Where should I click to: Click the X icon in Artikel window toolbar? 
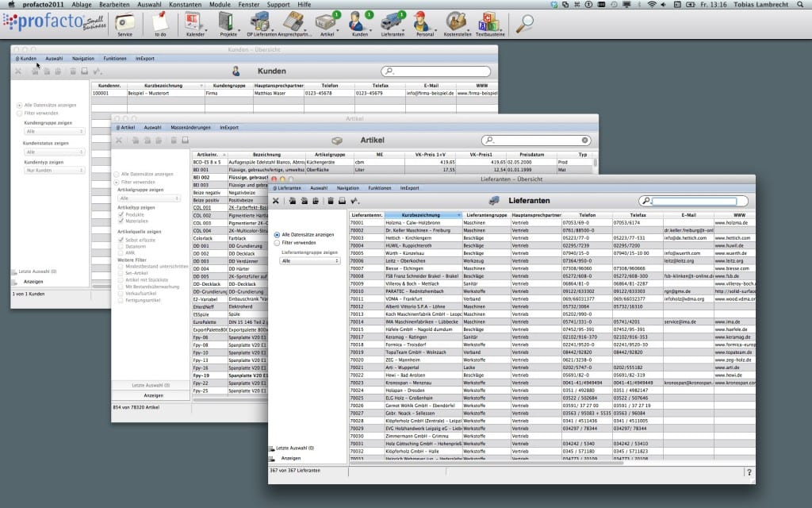point(119,140)
